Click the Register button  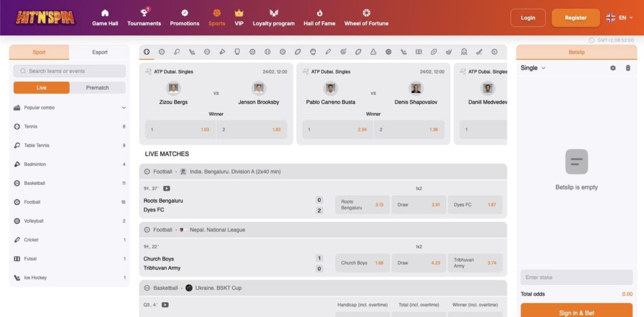(x=575, y=18)
